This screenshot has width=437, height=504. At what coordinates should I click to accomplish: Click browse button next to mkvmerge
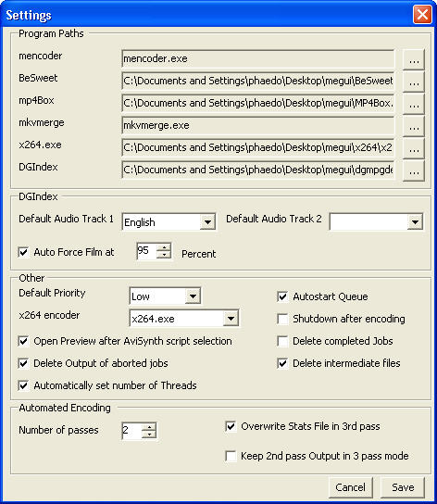tap(414, 126)
